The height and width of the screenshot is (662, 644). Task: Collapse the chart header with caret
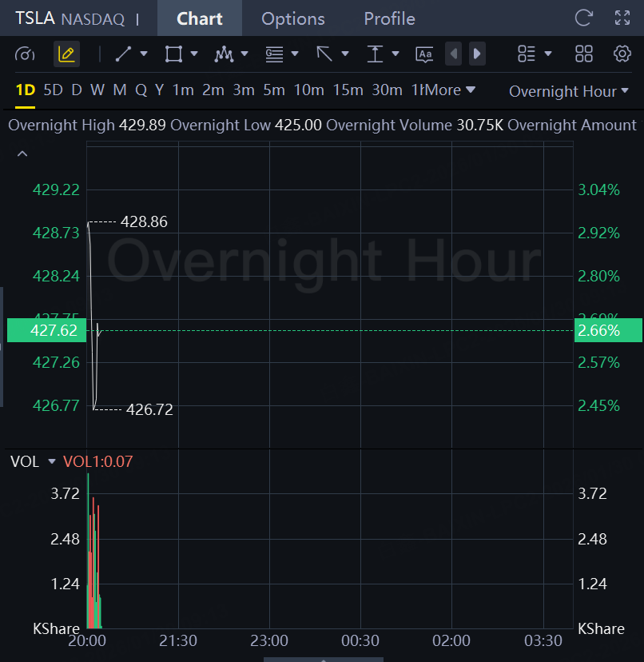(x=22, y=154)
